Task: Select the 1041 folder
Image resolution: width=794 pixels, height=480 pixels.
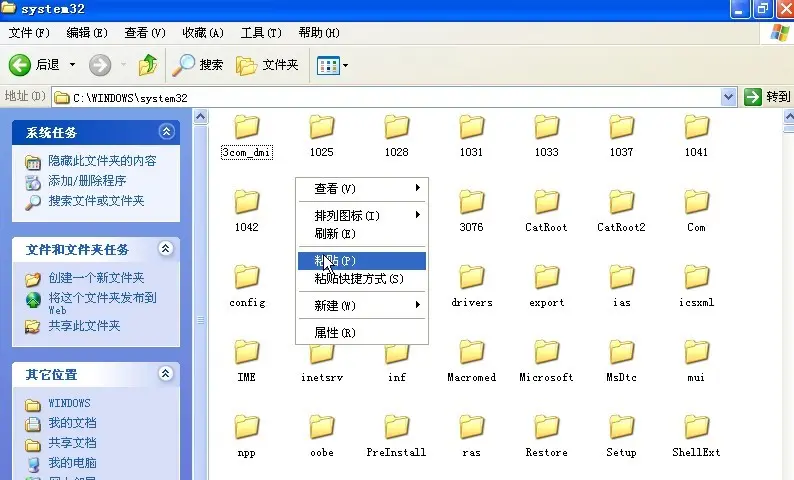Action: pos(696,136)
